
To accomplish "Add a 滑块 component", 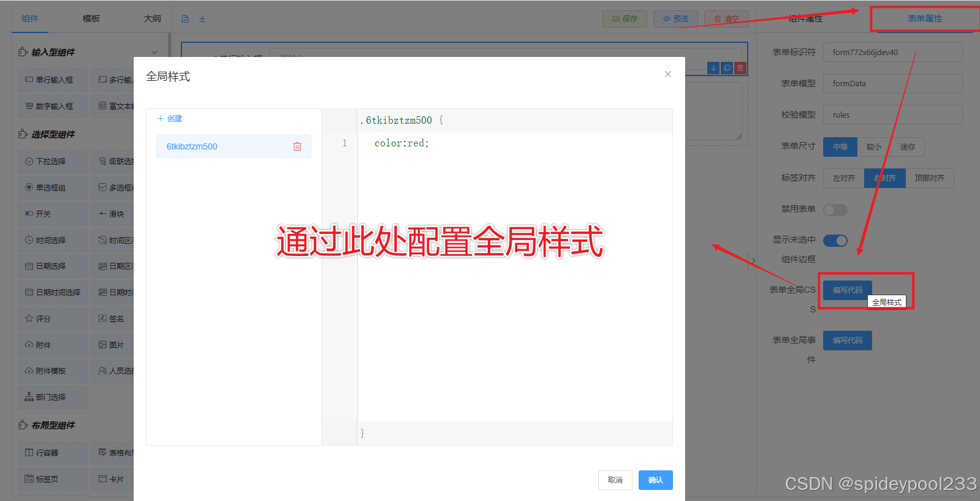I will tap(113, 214).
